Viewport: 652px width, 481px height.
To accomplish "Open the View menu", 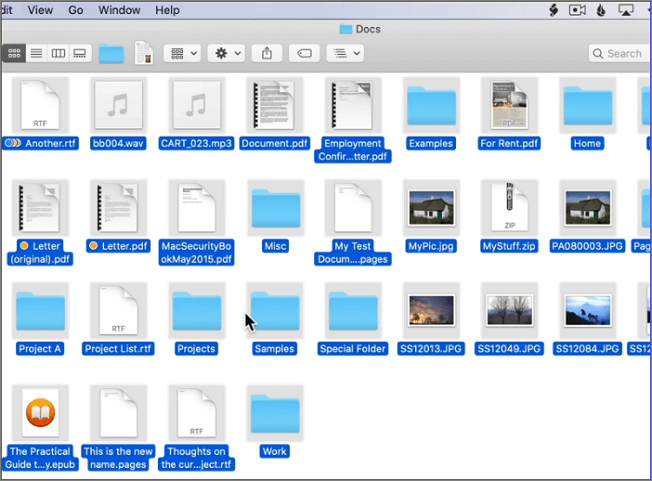I will (41, 10).
